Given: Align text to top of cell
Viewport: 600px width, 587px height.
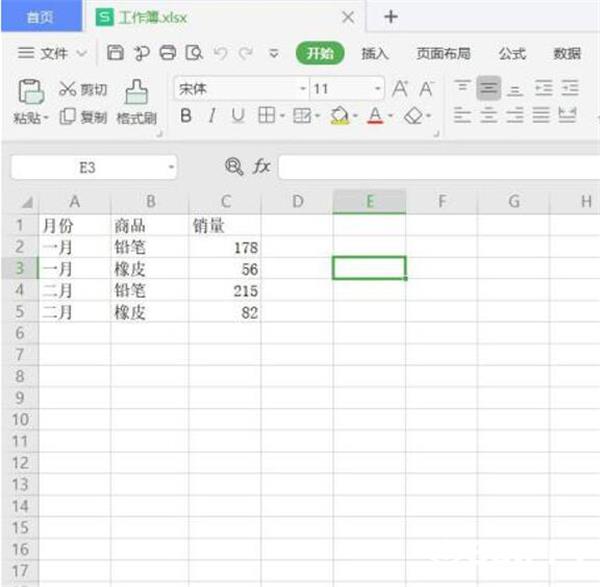Looking at the screenshot, I should tap(463, 88).
